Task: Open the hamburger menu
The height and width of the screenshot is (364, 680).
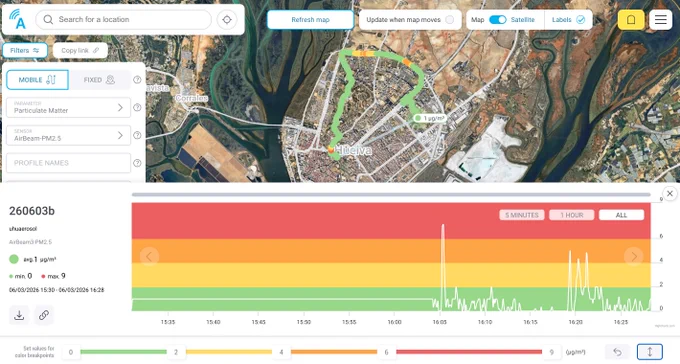Action: [x=660, y=20]
